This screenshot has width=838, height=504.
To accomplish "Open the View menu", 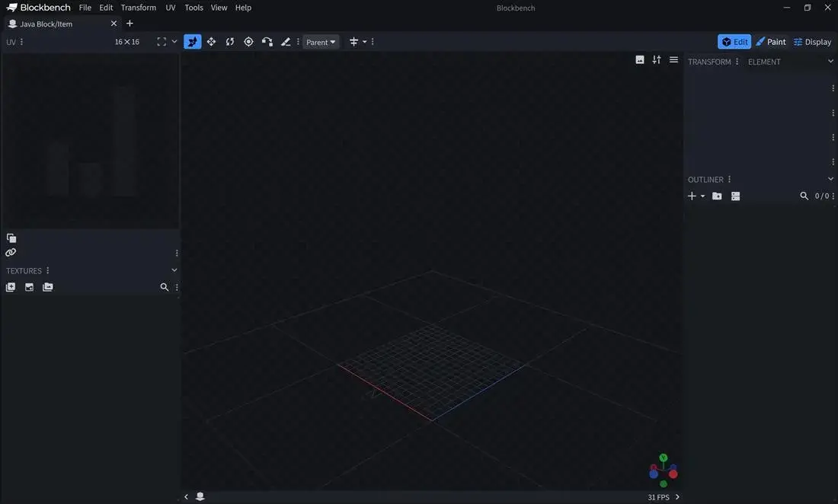I will click(x=219, y=8).
